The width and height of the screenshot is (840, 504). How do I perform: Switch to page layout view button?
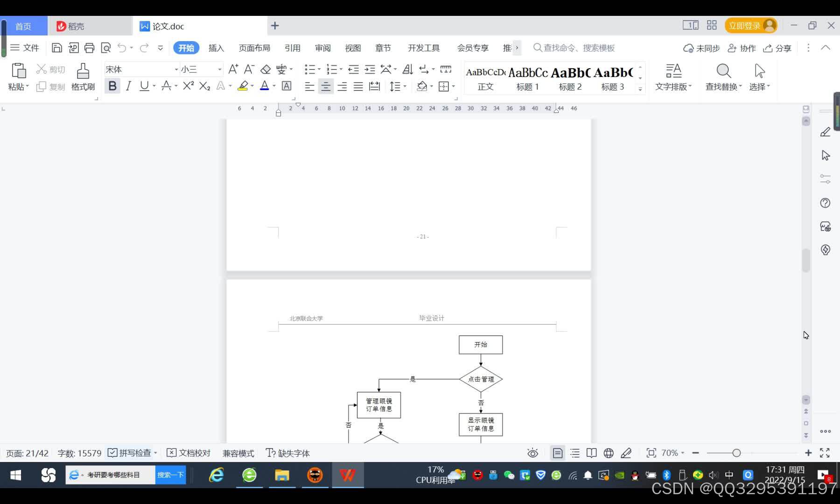click(x=558, y=453)
